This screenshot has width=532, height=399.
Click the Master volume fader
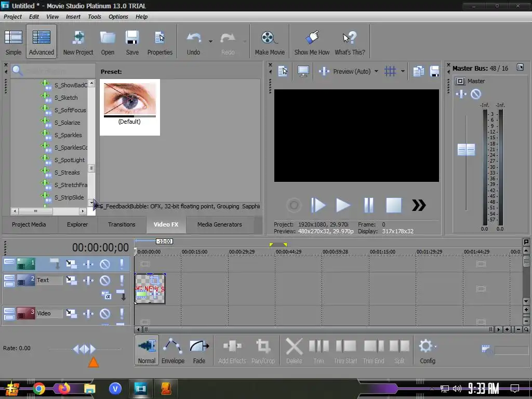(x=466, y=150)
